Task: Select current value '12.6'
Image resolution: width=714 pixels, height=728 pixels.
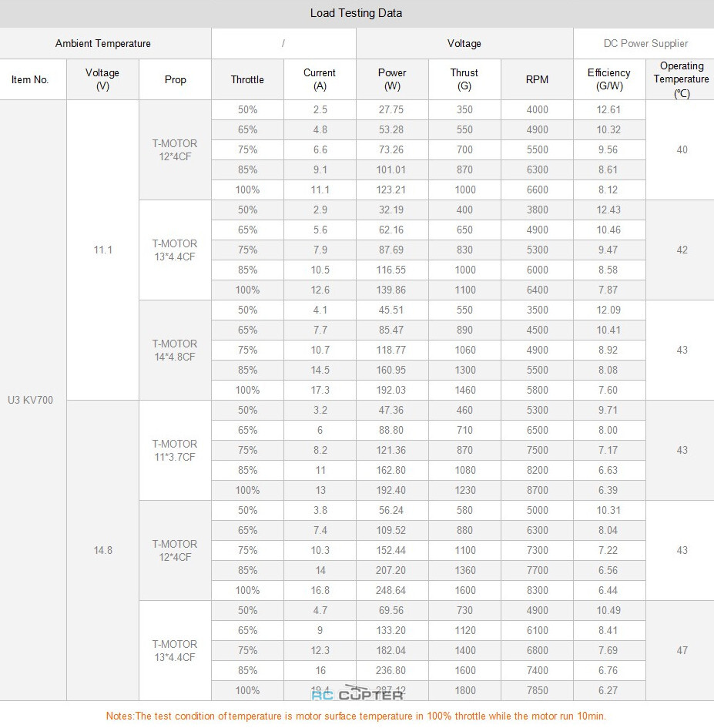Action: (320, 290)
